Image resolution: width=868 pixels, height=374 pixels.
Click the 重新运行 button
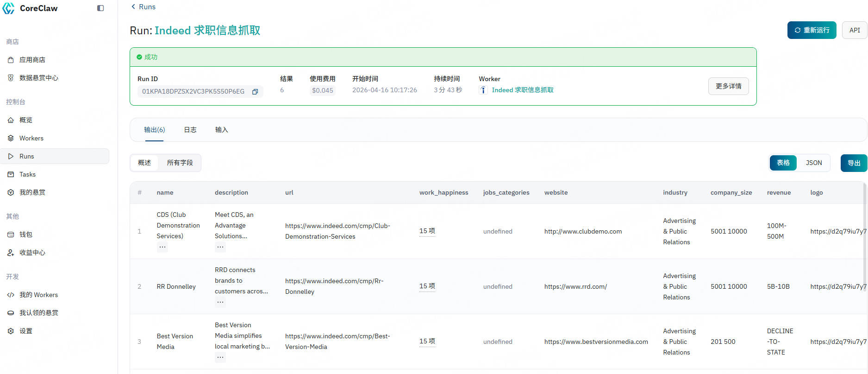(x=812, y=30)
